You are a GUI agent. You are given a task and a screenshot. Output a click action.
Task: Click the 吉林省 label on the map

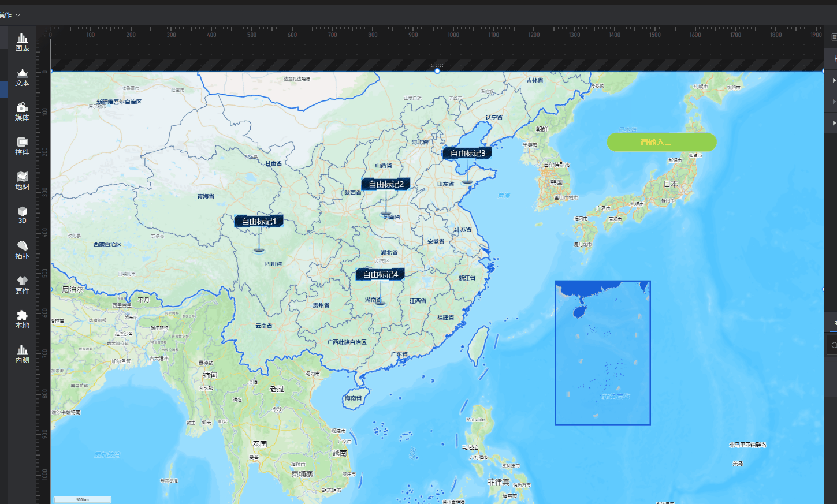(535, 80)
